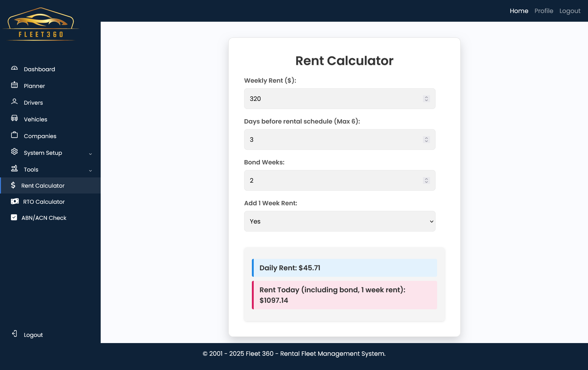Open Rent Calculator in sidebar
Image resolution: width=588 pixels, height=370 pixels.
(43, 186)
